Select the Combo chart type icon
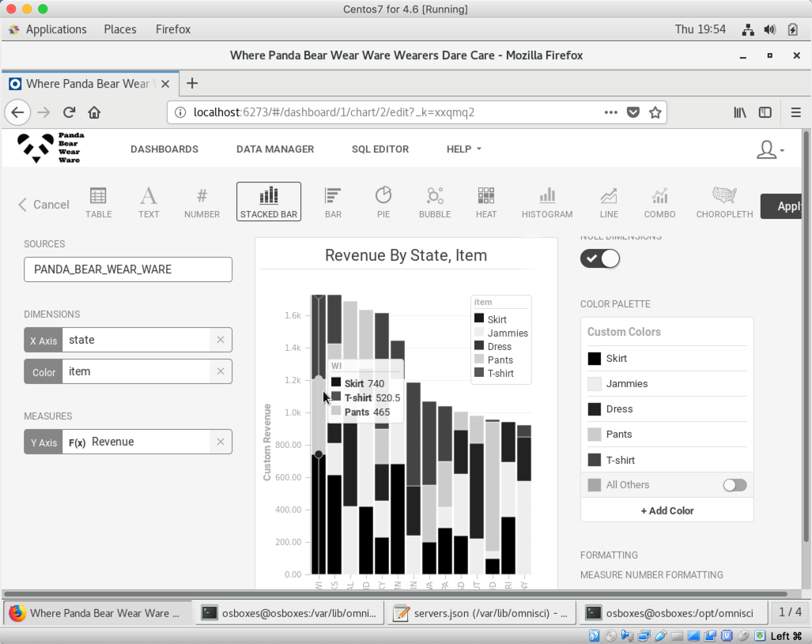The width and height of the screenshot is (812, 644). [x=659, y=201]
